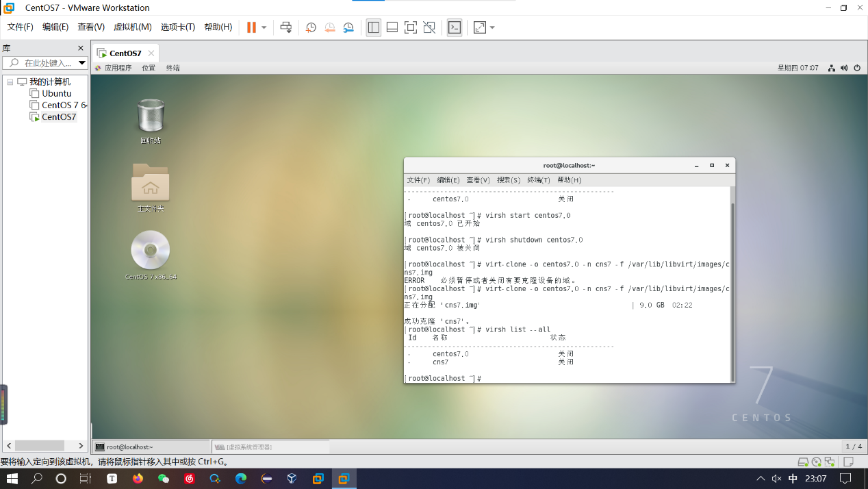The image size is (868, 489).
Task: Toggle the thumbnail bar view icon
Action: pyautogui.click(x=392, y=27)
